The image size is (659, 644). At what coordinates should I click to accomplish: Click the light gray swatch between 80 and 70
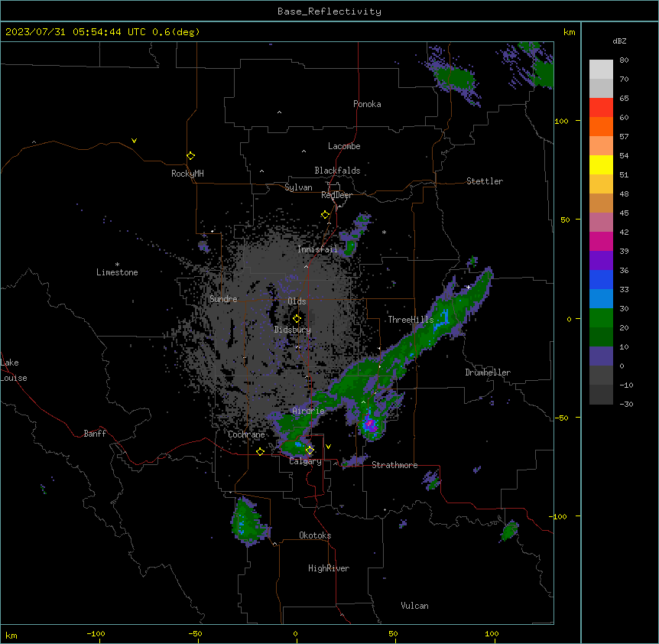coord(601,70)
